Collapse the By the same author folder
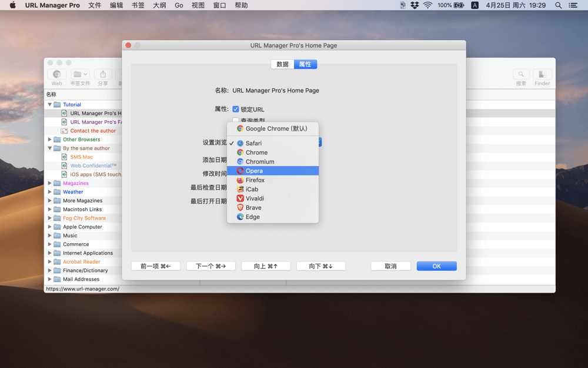Viewport: 588px width, 368px height. [49, 148]
